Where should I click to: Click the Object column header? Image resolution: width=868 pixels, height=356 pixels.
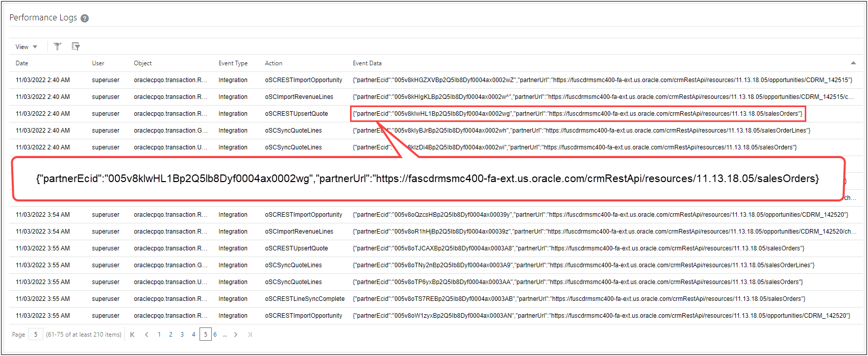[143, 63]
